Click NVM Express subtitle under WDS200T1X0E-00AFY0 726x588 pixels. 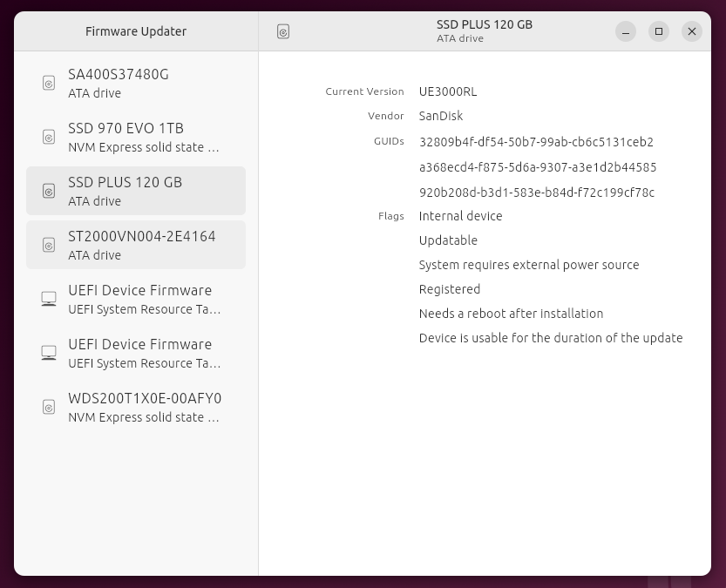(144, 417)
